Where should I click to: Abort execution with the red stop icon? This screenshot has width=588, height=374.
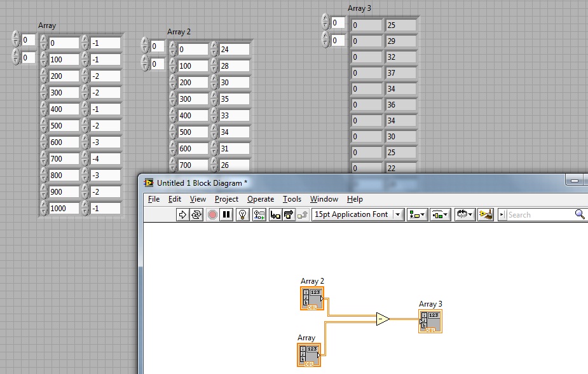pyautogui.click(x=212, y=214)
